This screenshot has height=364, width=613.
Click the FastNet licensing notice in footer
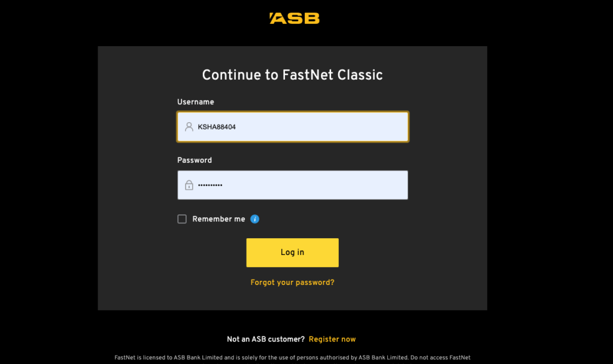tap(292, 357)
